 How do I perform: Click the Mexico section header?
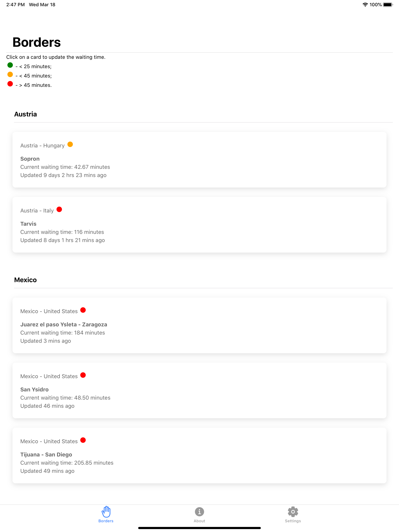(x=26, y=280)
